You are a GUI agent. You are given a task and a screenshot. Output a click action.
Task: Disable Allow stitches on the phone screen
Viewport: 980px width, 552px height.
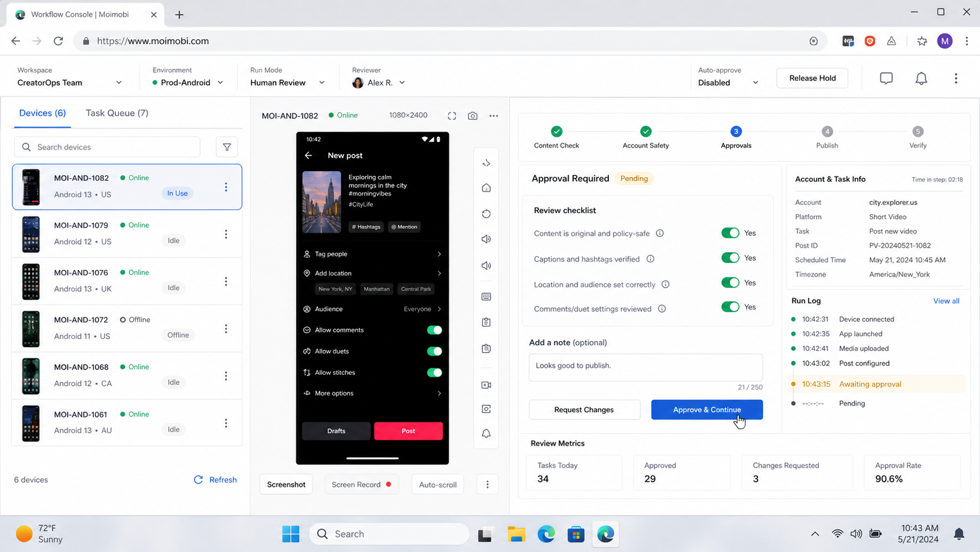pyautogui.click(x=434, y=372)
